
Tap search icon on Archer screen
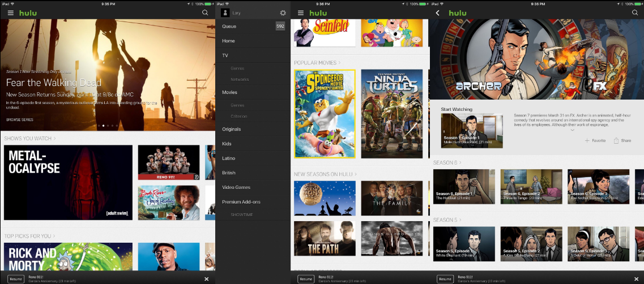tap(634, 12)
